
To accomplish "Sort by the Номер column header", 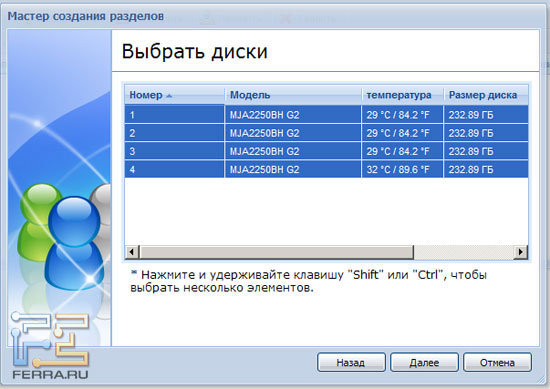I will pyautogui.click(x=174, y=95).
